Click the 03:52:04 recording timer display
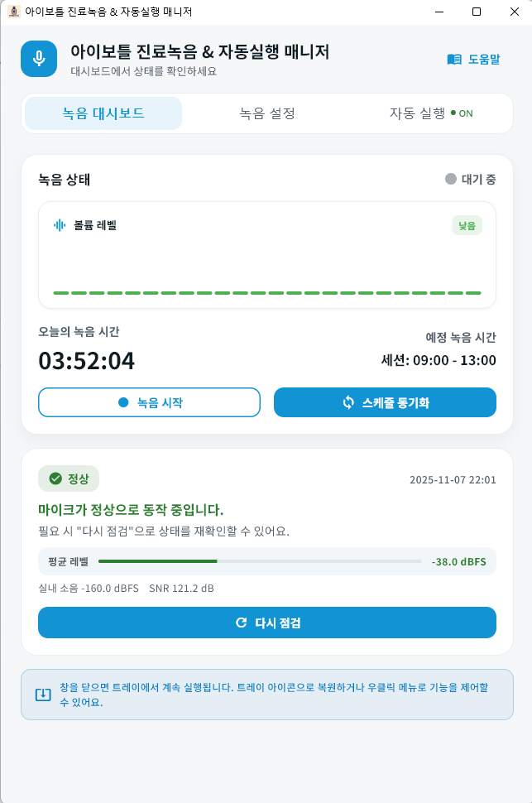The image size is (532, 803). pyautogui.click(x=87, y=362)
